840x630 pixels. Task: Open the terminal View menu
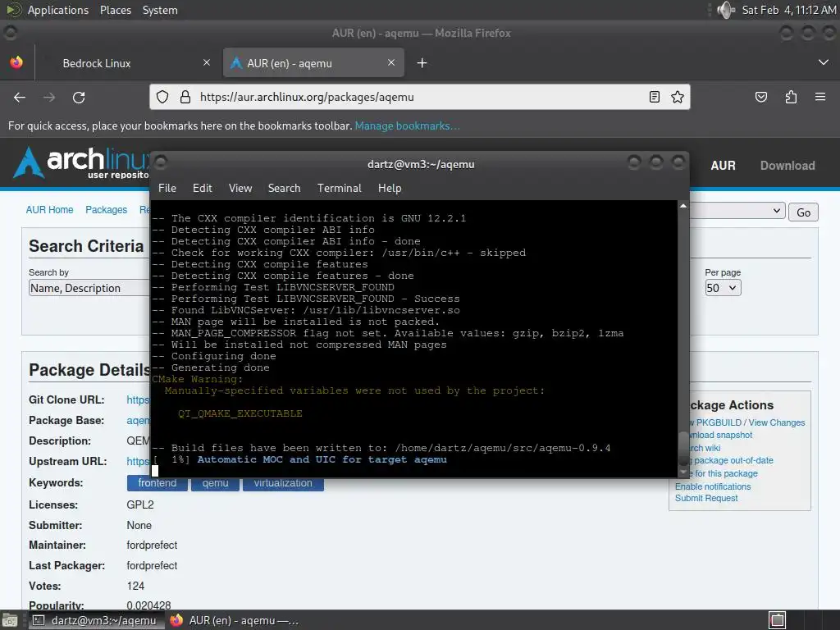point(240,188)
